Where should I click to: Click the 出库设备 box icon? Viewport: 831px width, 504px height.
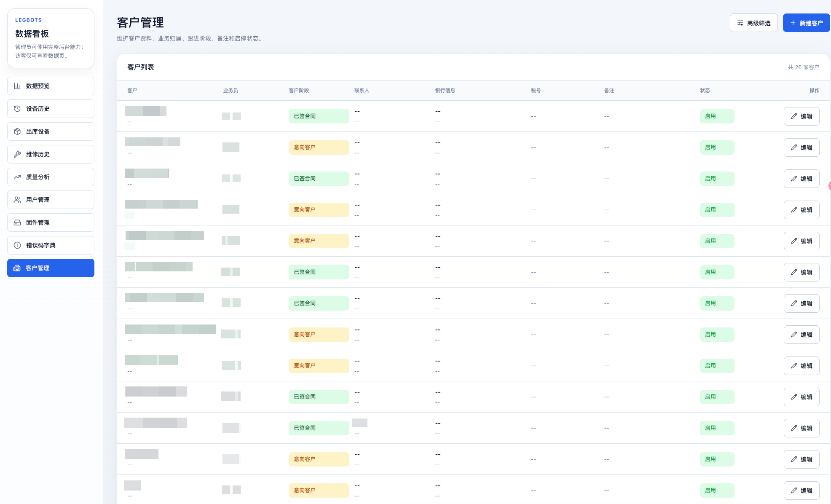point(17,131)
